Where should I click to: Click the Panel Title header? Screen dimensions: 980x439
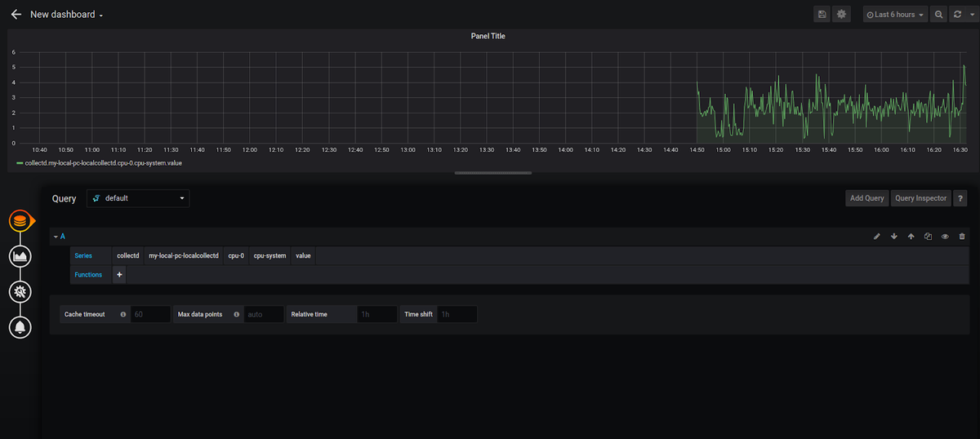click(488, 37)
